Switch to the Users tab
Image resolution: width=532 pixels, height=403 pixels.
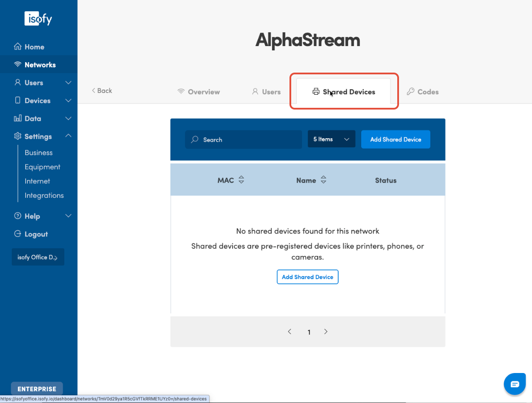[266, 92]
